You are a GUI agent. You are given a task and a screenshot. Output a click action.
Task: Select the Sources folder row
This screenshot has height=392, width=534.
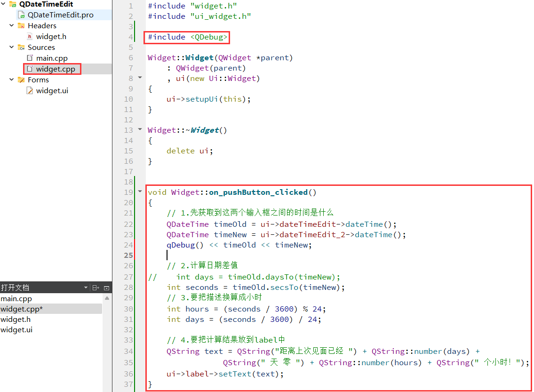coord(41,48)
